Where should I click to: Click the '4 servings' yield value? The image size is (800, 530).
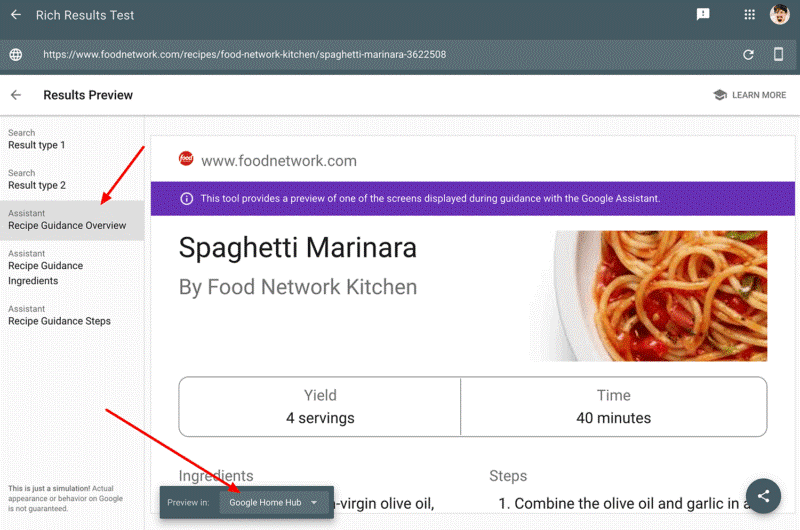pyautogui.click(x=320, y=418)
